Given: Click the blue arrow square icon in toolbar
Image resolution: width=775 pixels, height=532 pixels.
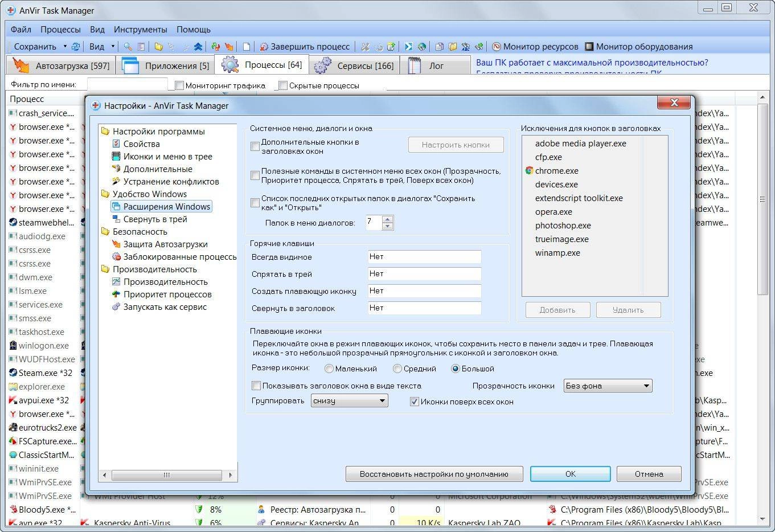Looking at the screenshot, I should point(408,47).
